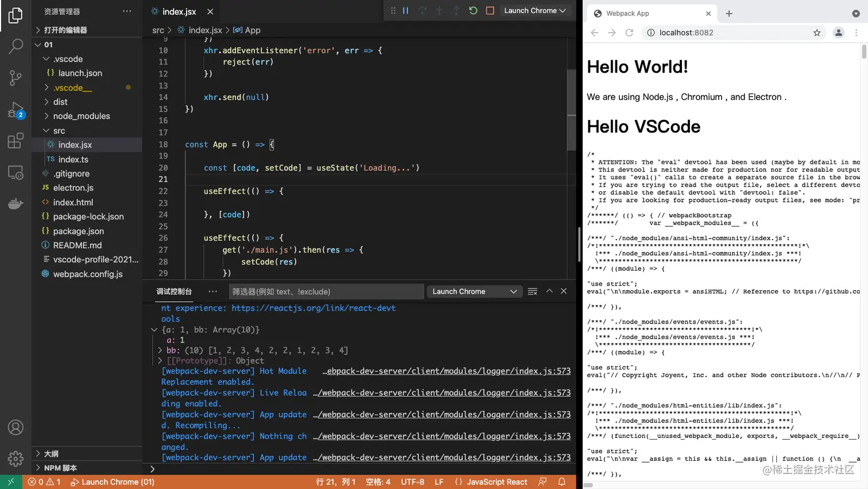
Task: Open the Search view in activity bar
Action: [x=15, y=47]
